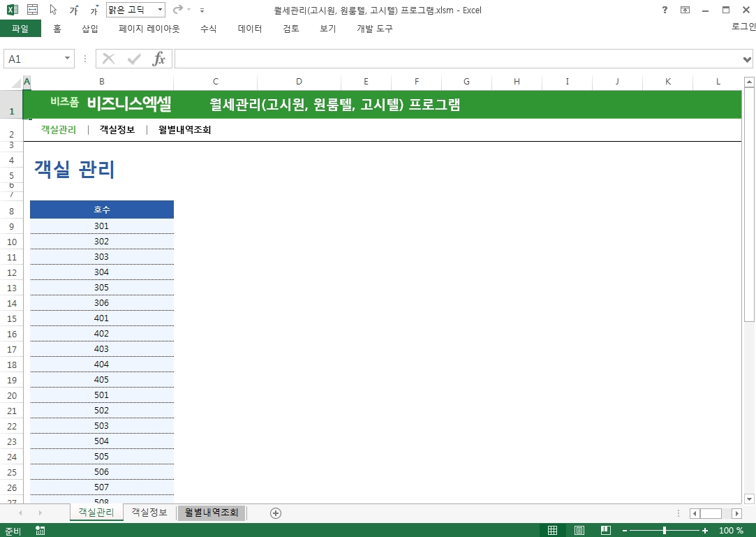Click the Excel application icon in title bar
This screenshot has width=756, height=537.
coord(13,10)
